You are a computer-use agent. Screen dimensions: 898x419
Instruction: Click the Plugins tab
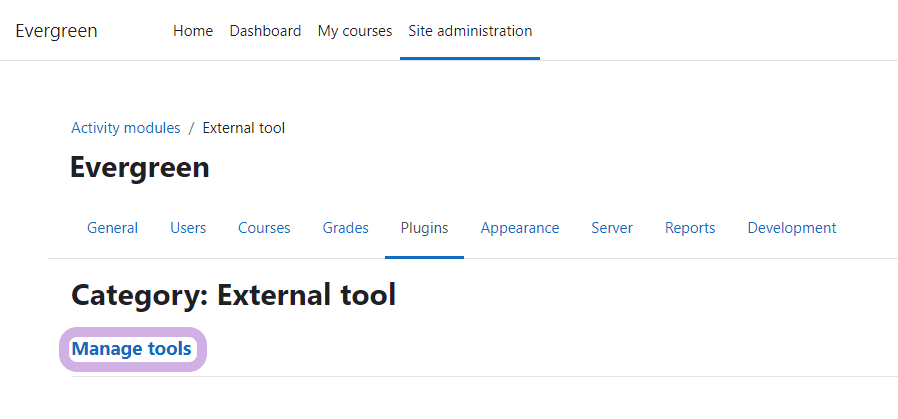pyautogui.click(x=424, y=228)
